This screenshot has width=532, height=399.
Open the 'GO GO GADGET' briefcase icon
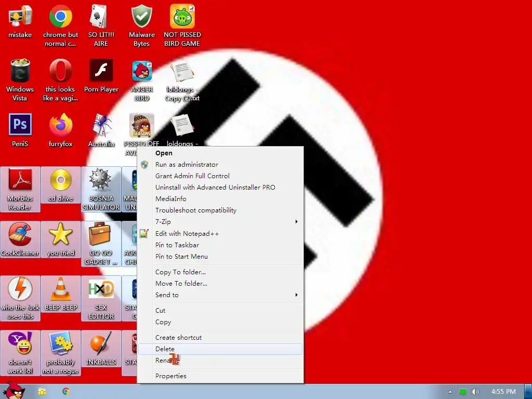(101, 244)
